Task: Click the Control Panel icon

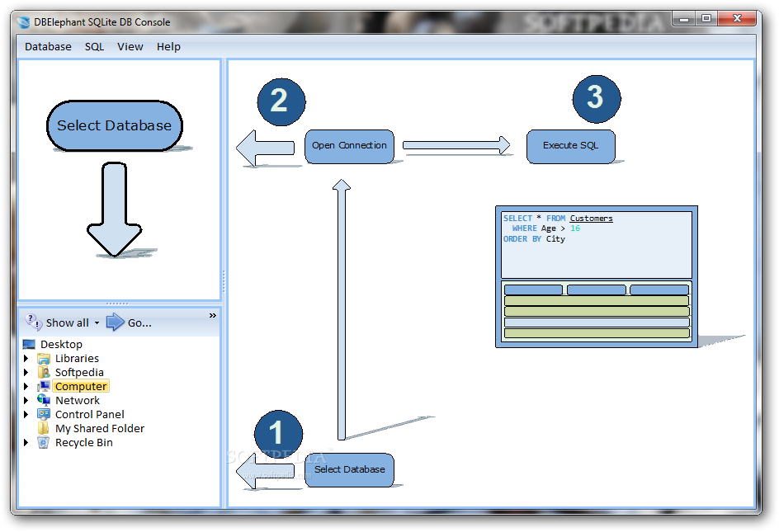Action: click(44, 414)
